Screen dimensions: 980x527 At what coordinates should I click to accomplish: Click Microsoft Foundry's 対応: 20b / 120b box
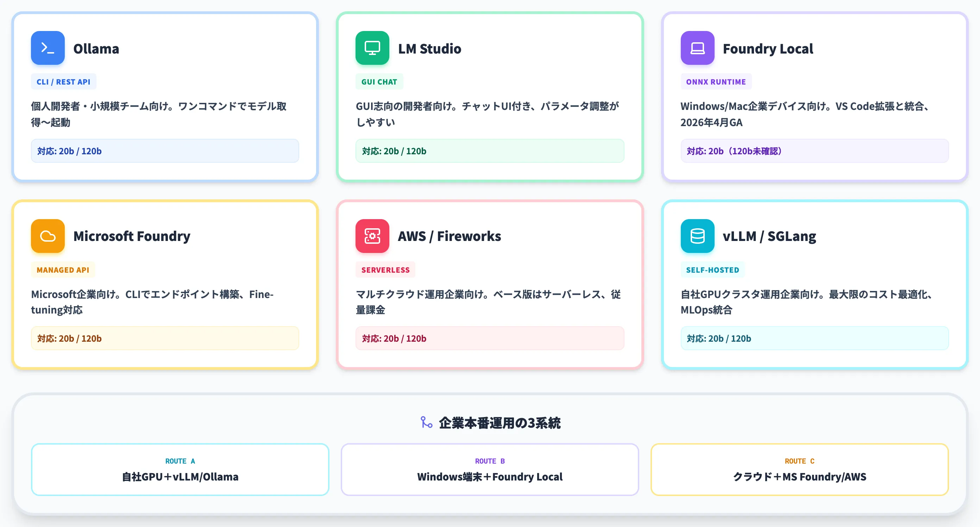coord(165,338)
